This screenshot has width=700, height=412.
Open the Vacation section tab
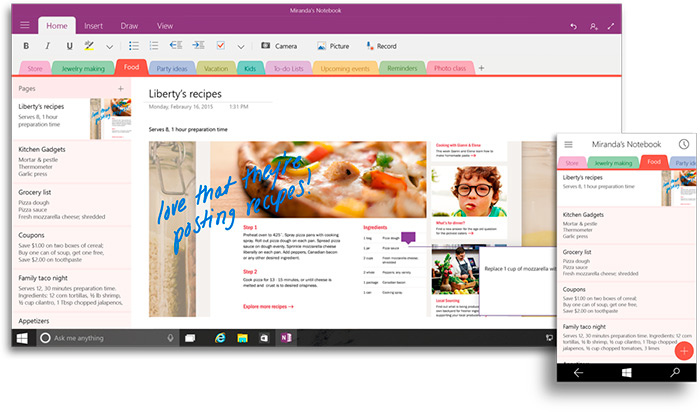pyautogui.click(x=215, y=68)
